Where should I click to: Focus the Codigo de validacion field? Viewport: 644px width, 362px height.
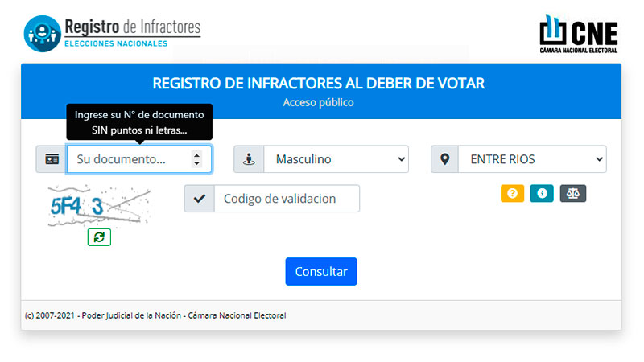[x=287, y=199]
